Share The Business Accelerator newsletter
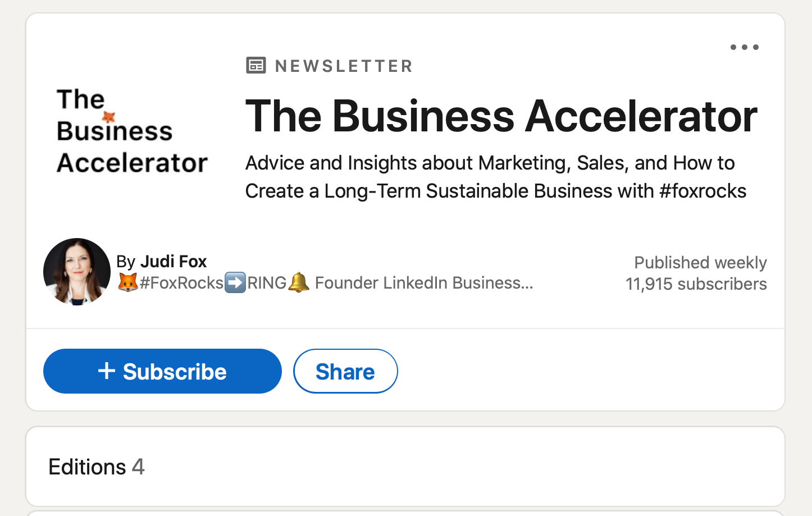Image resolution: width=812 pixels, height=516 pixels. tap(345, 371)
